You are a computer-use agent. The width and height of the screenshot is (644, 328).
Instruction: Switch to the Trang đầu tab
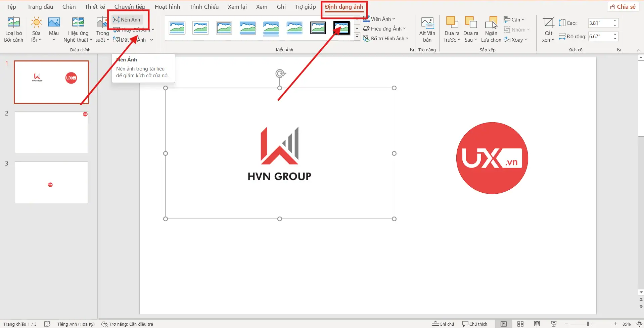(x=40, y=7)
